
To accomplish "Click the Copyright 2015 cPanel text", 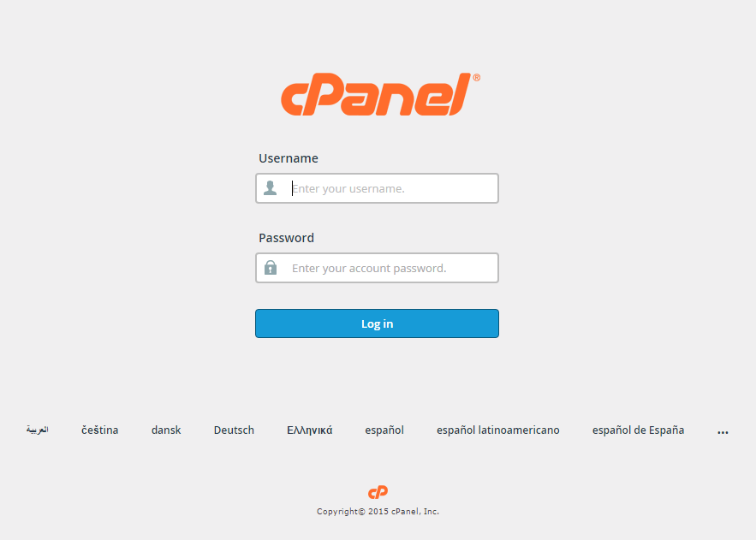I will point(378,512).
